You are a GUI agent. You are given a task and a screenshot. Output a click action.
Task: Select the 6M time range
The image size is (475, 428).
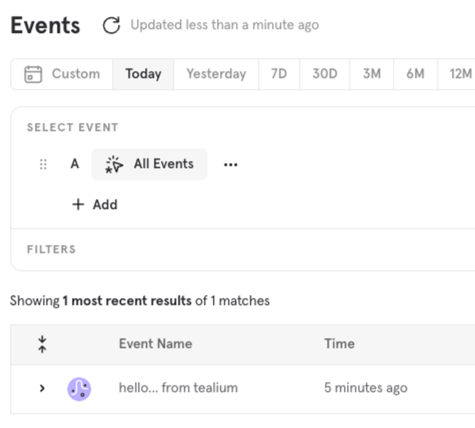click(x=415, y=74)
